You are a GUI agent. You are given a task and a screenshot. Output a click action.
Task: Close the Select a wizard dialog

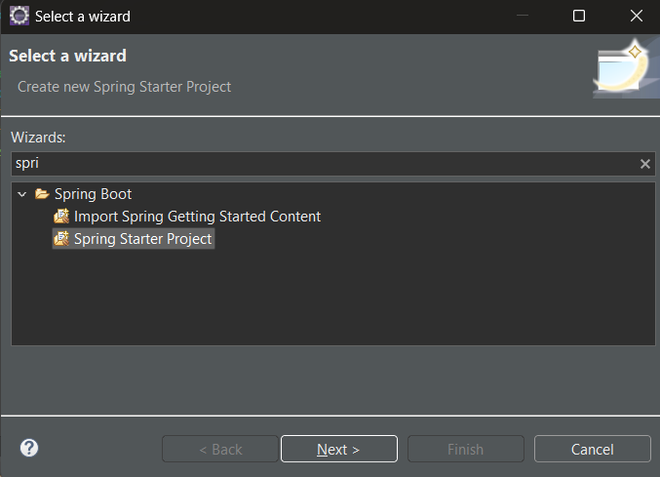pos(636,16)
